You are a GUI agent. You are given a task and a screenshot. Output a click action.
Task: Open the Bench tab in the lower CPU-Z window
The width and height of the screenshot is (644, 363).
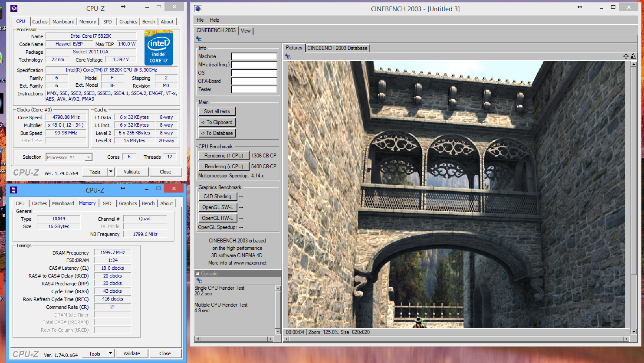(x=148, y=203)
